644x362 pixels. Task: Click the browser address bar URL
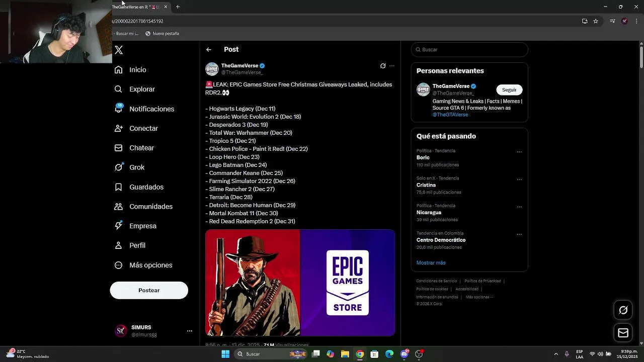point(138,21)
